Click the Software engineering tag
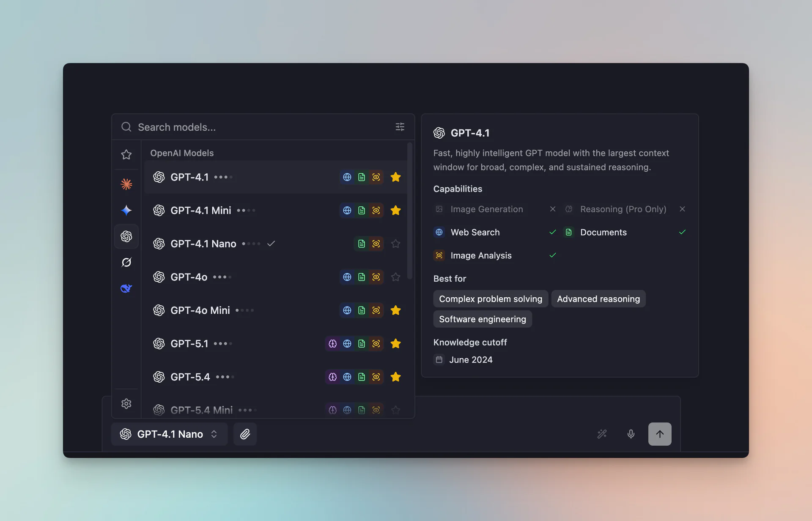Viewport: 812px width, 521px height. click(x=483, y=319)
